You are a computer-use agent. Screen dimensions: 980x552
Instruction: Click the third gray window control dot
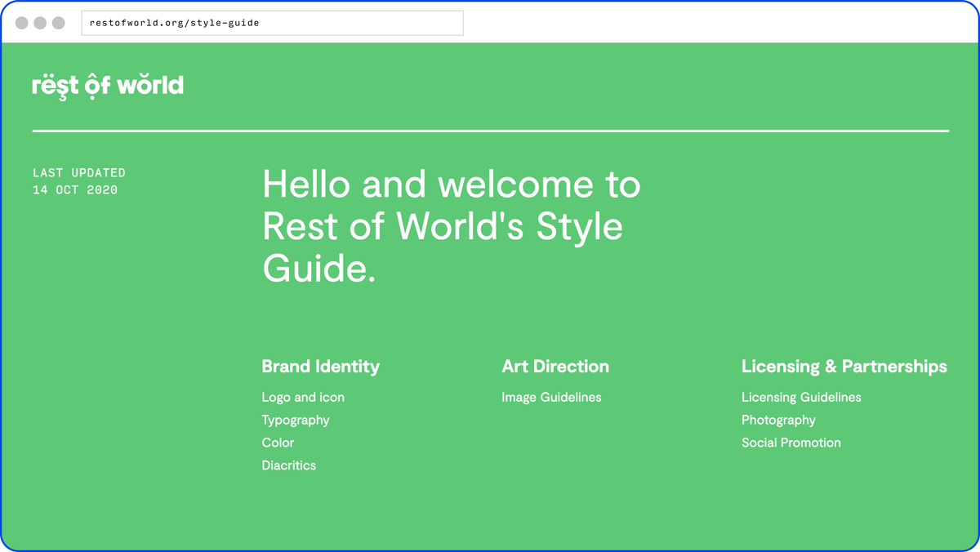click(x=59, y=23)
